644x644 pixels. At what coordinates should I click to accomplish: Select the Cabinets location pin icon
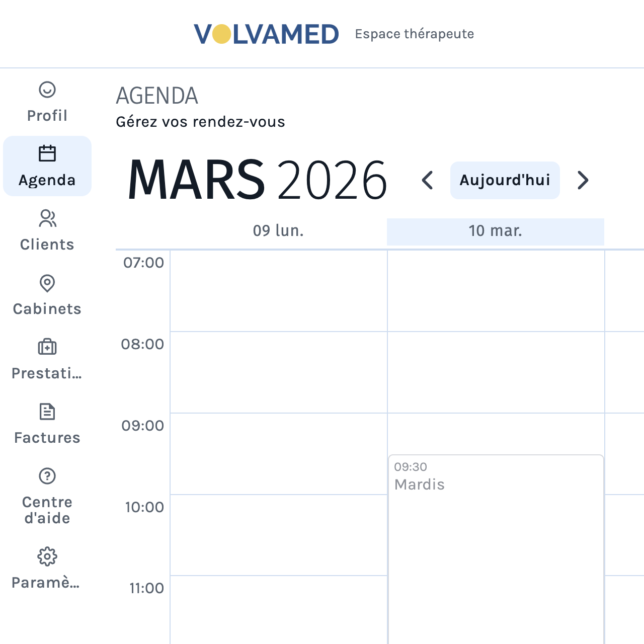point(47,283)
